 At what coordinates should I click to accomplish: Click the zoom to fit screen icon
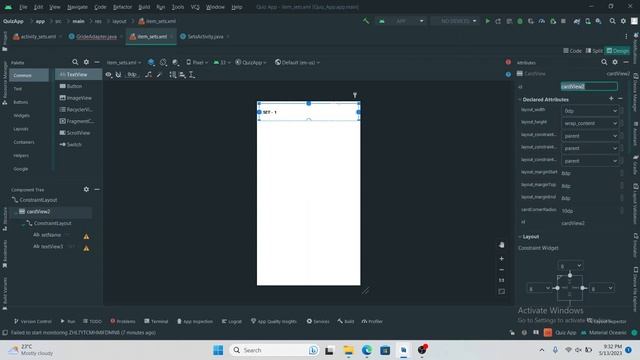(502, 291)
